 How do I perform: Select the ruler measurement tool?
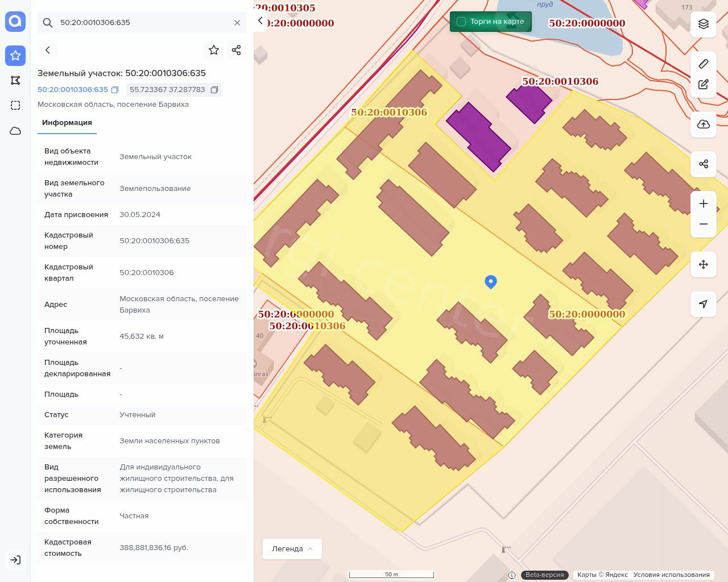[x=703, y=64]
